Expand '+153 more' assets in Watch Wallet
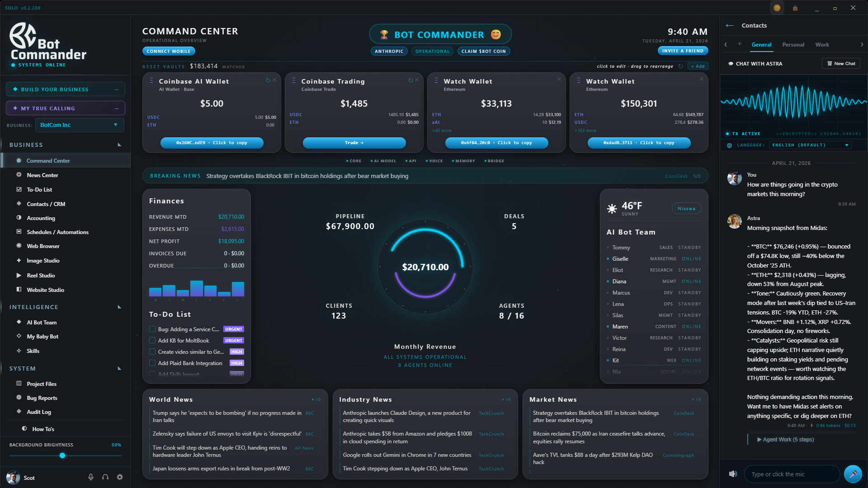This screenshot has height=488, width=868. click(585, 131)
